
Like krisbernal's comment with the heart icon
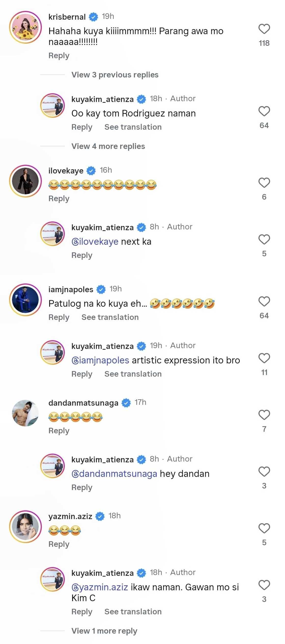tap(264, 29)
